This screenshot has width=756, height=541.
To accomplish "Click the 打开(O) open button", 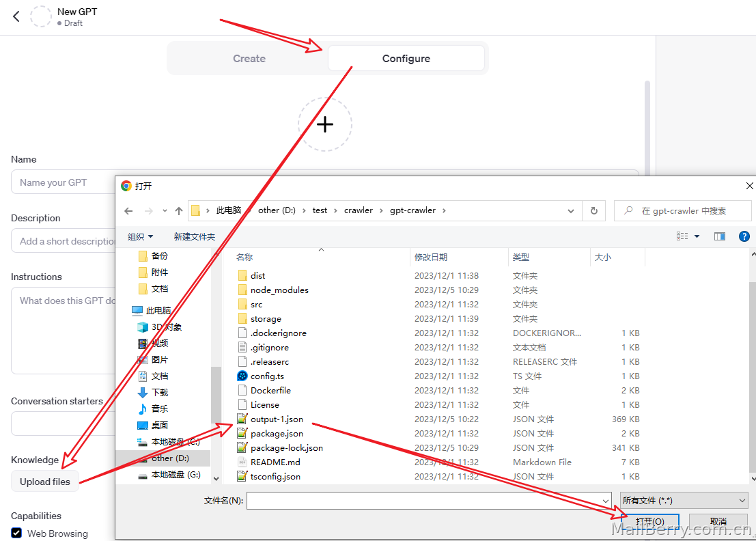I will [650, 522].
